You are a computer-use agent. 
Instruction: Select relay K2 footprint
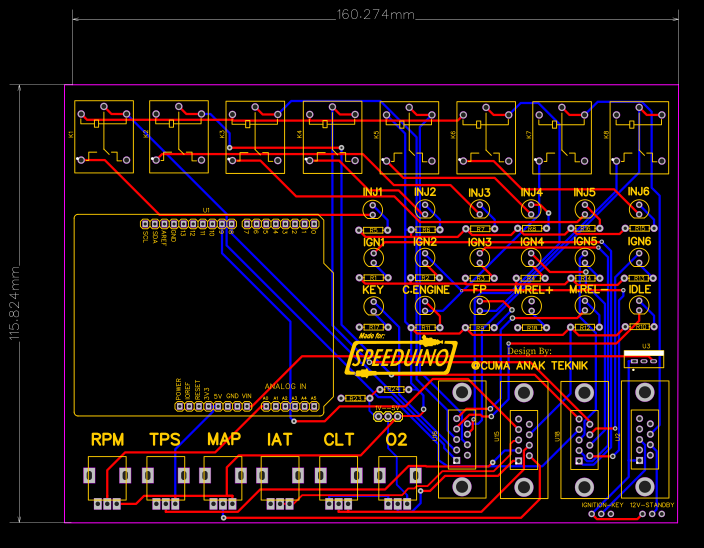[179, 137]
